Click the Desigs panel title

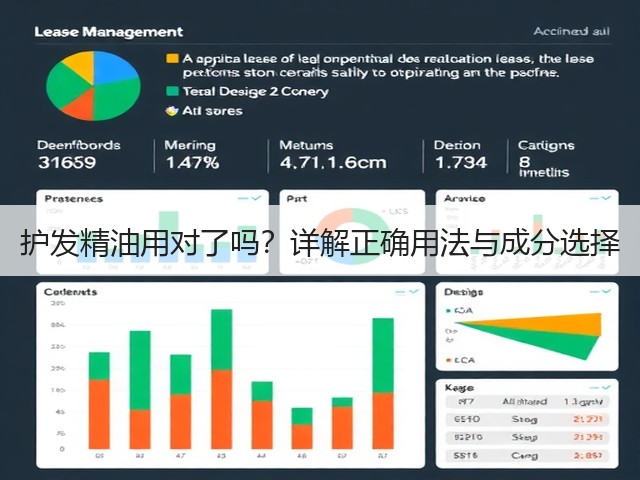(x=463, y=292)
